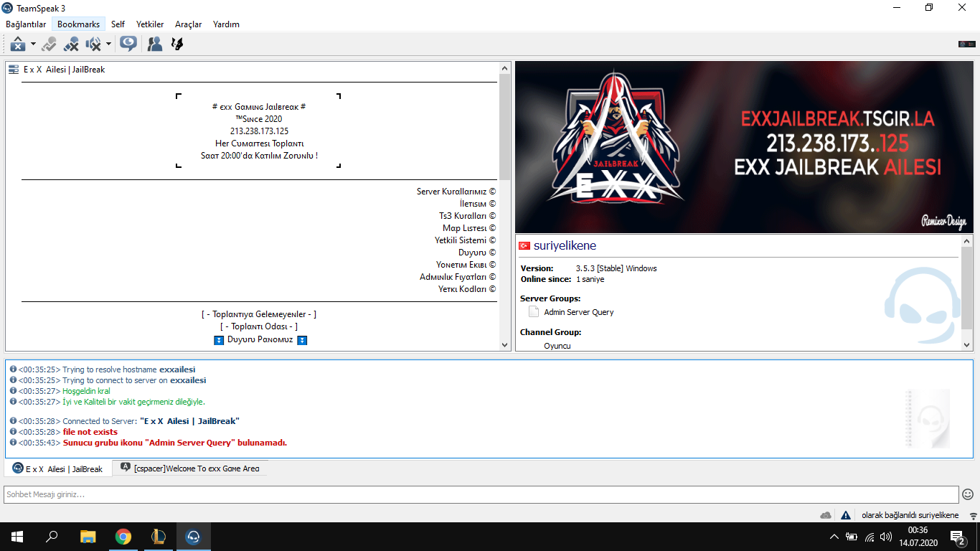Open the contacts list toolbar icon

(x=154, y=44)
